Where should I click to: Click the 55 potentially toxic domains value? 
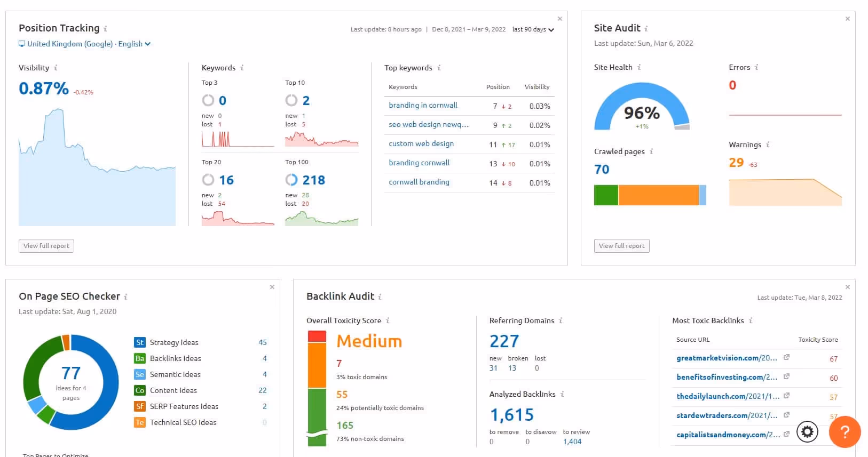(x=342, y=395)
